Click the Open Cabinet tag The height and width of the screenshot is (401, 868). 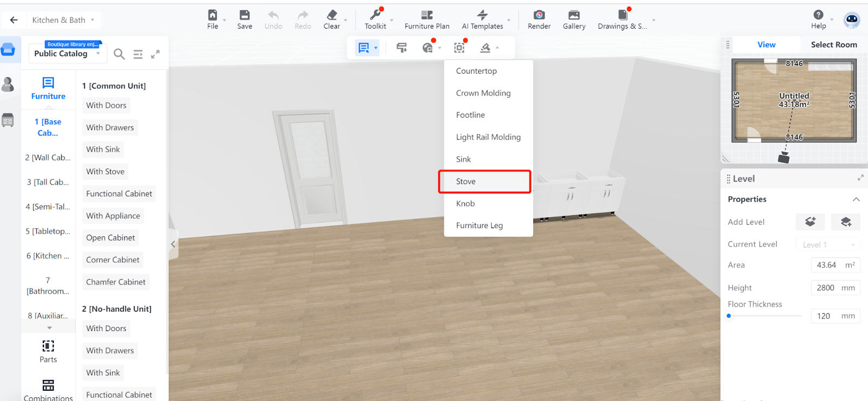point(111,237)
